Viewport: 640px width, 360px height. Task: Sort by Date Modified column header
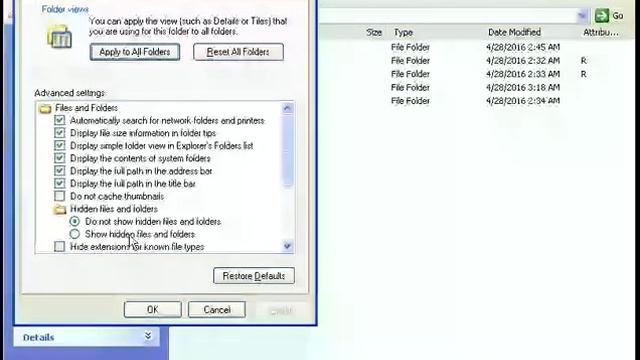(514, 32)
